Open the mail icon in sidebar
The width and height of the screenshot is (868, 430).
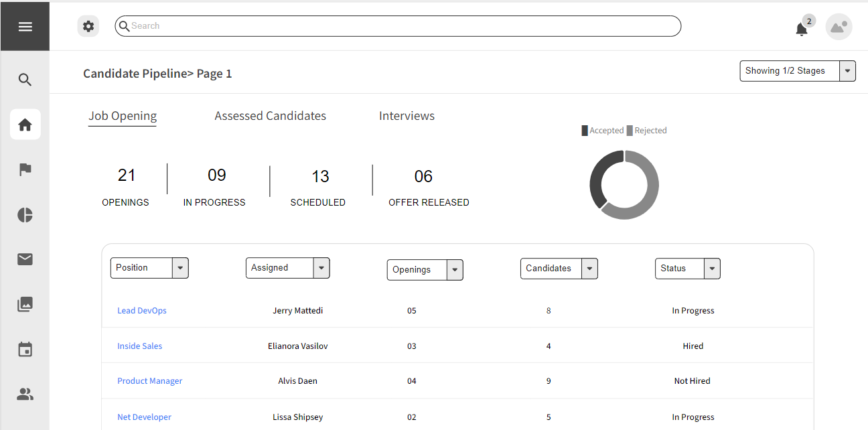click(25, 259)
